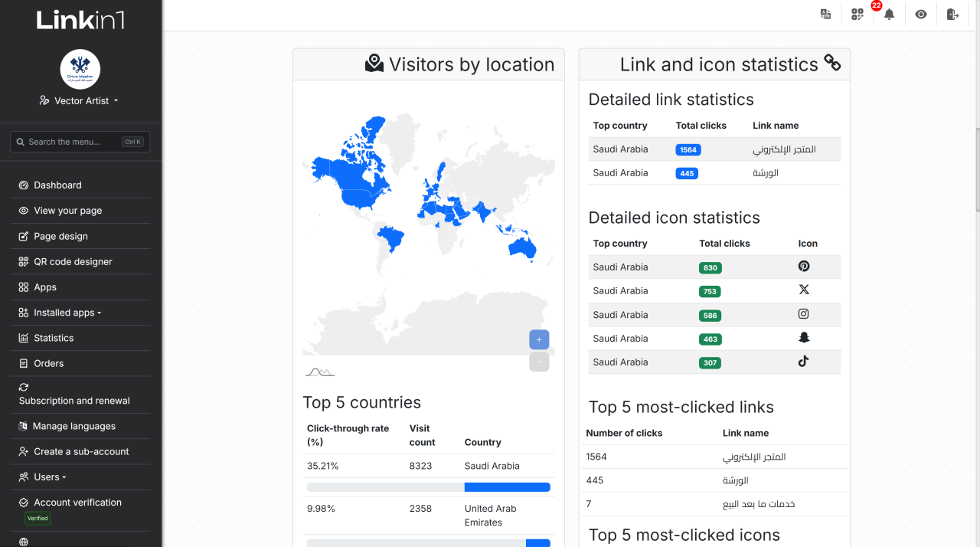Go to Page design
Screen dimensions: 980x547
tap(60, 236)
